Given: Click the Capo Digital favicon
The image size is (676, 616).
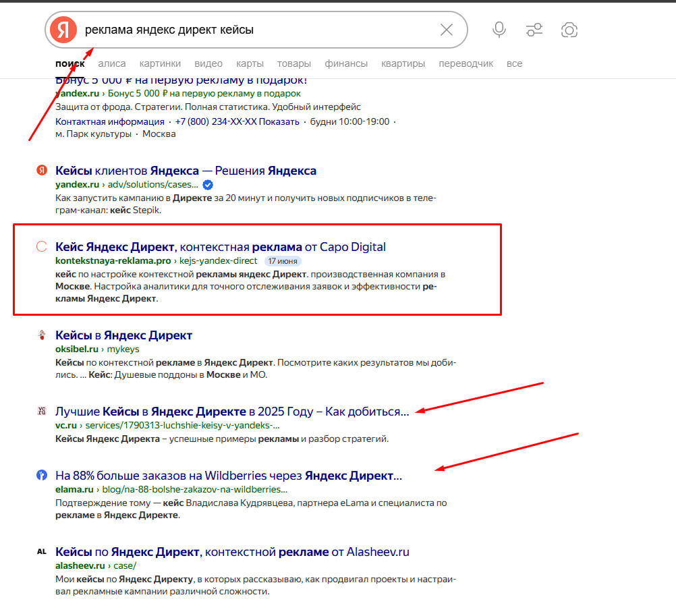Looking at the screenshot, I should click(41, 246).
